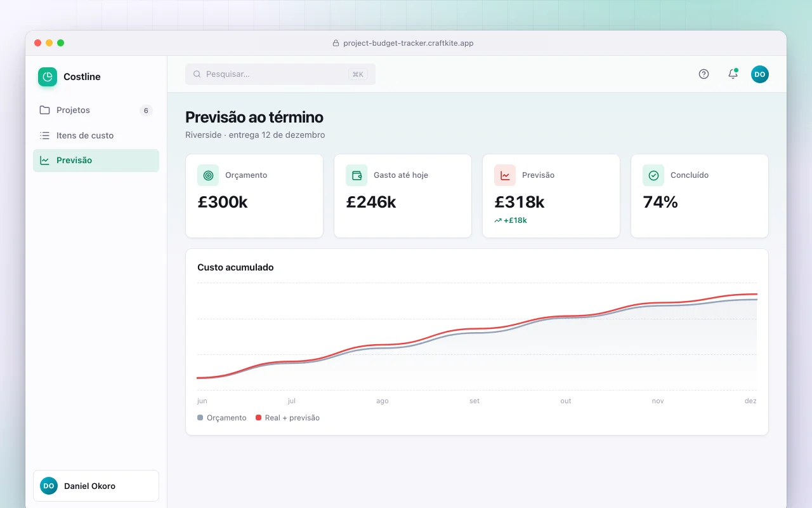Open notifications bell icon
This screenshot has height=508, width=812.
pyautogui.click(x=733, y=74)
